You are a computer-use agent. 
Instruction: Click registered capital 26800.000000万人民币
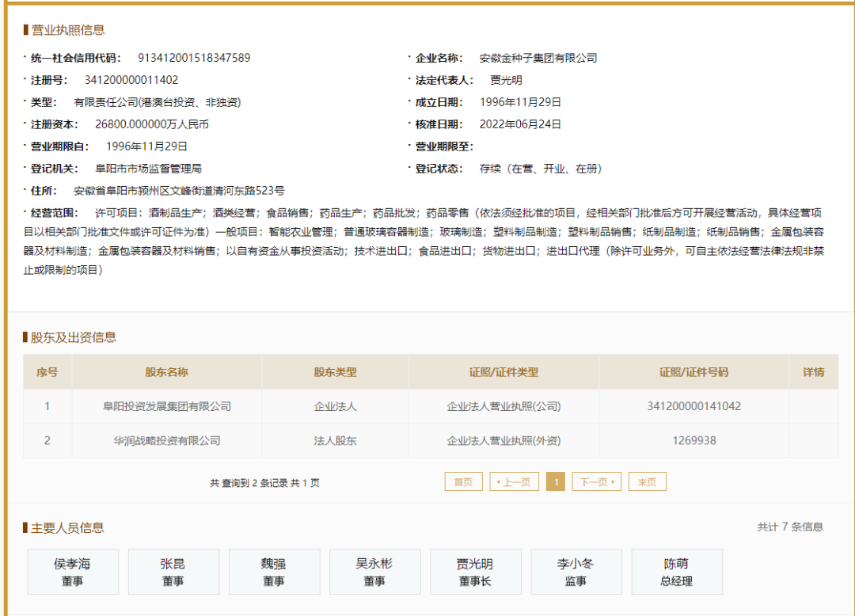[x=151, y=124]
